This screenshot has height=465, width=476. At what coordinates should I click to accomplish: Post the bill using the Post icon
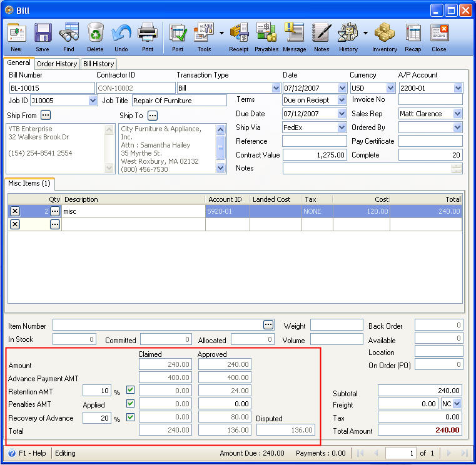pos(178,37)
